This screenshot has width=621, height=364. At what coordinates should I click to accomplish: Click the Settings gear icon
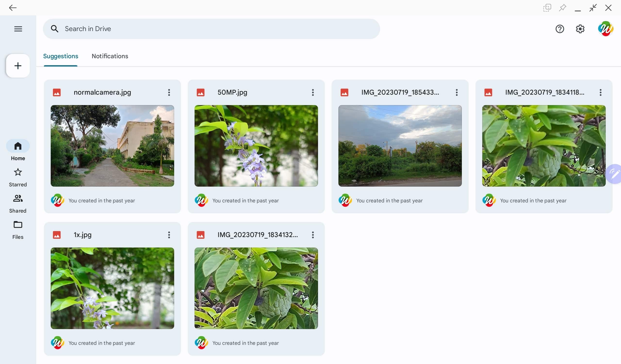(580, 29)
